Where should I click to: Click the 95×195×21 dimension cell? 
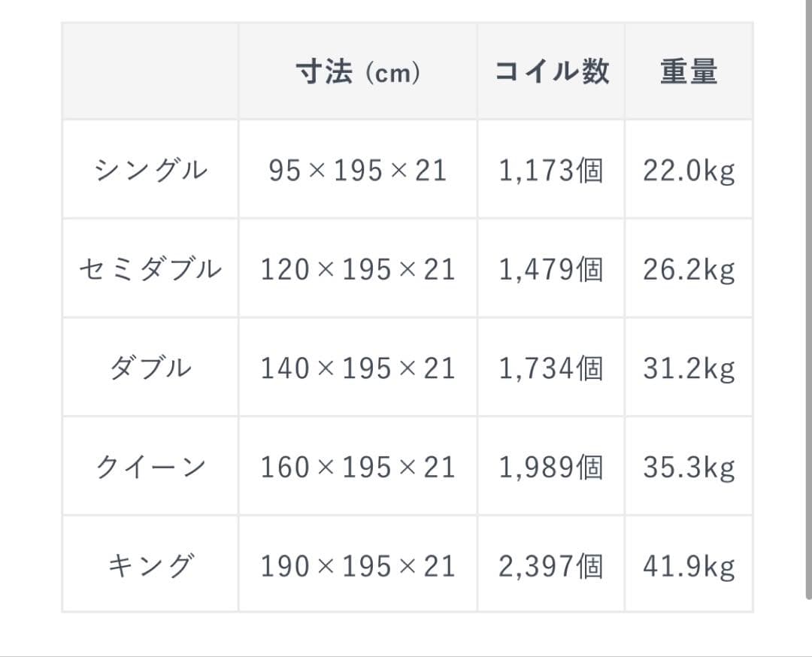pyautogui.click(x=358, y=171)
